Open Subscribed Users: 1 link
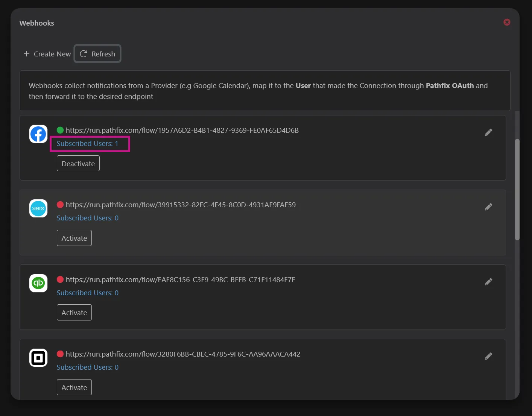Screen dimensions: 532x416 [87, 144]
